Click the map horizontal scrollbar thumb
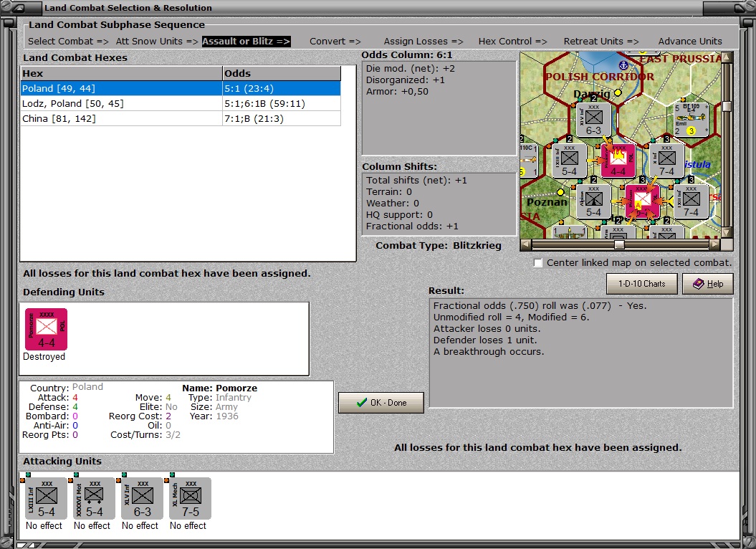The image size is (756, 549). (619, 244)
